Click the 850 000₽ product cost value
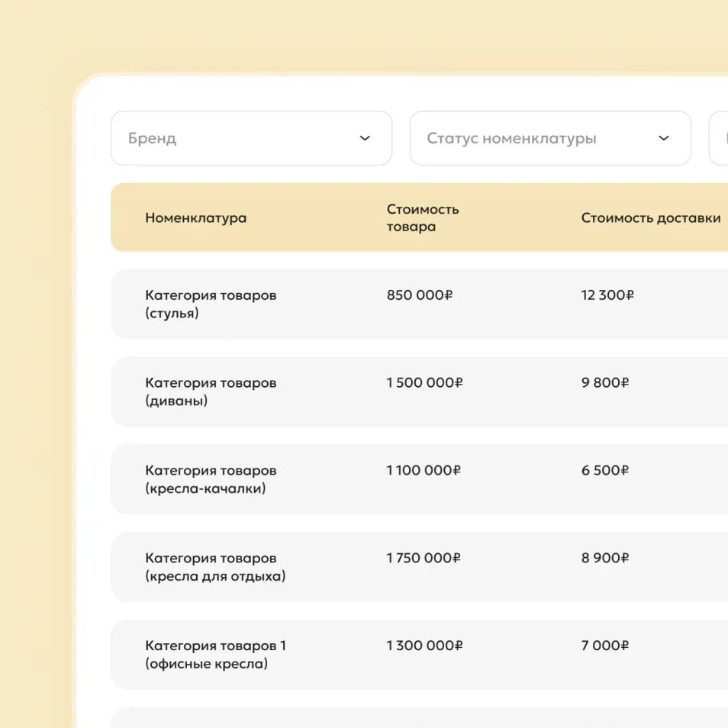This screenshot has height=728, width=728. pos(419,295)
